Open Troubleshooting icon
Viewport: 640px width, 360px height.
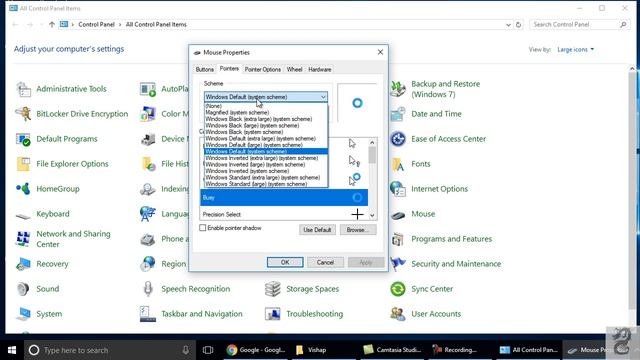point(273,314)
